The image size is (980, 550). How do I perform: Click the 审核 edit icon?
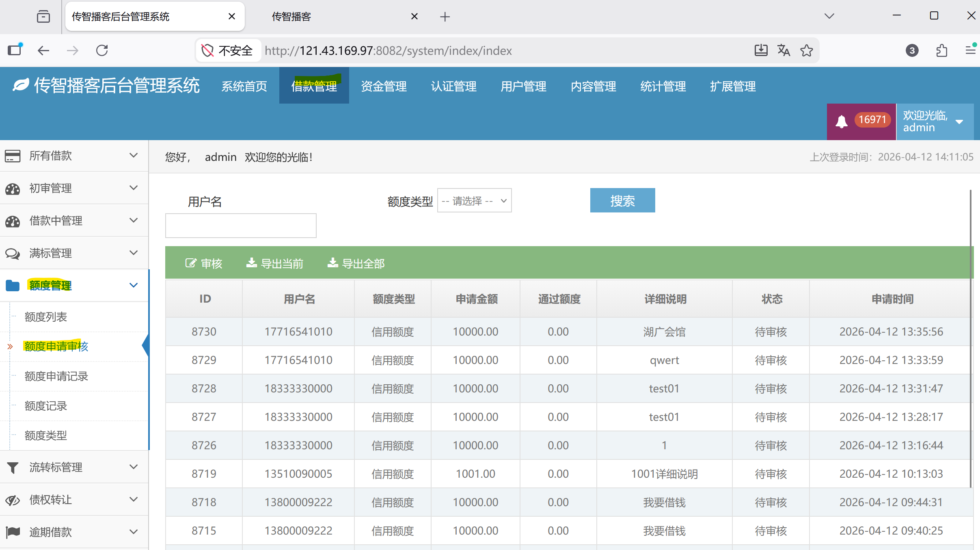pos(190,263)
